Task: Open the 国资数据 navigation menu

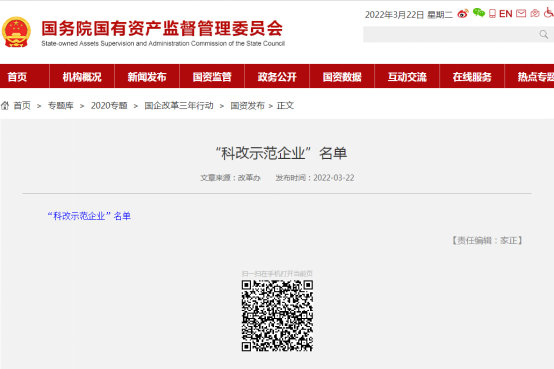Action: (342, 77)
